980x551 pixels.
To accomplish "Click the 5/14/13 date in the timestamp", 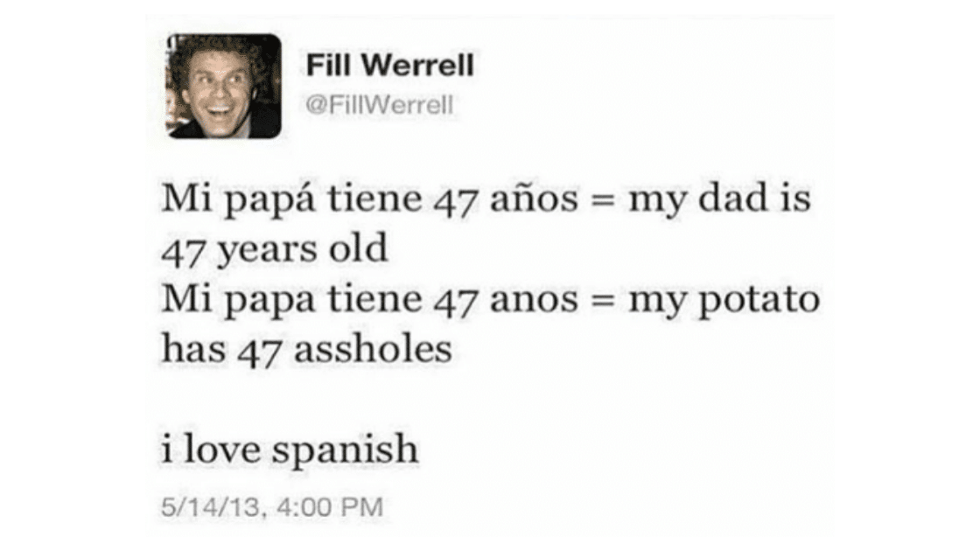I will tap(209, 506).
